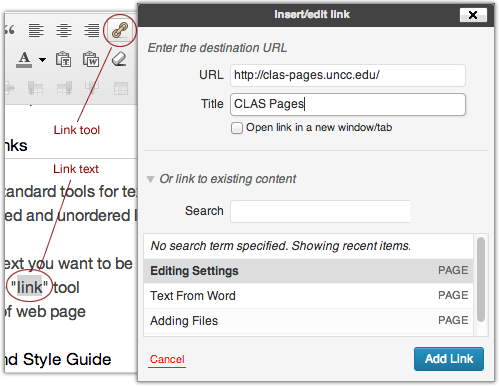Click the Add Link button
The image size is (499, 386).
click(x=449, y=359)
